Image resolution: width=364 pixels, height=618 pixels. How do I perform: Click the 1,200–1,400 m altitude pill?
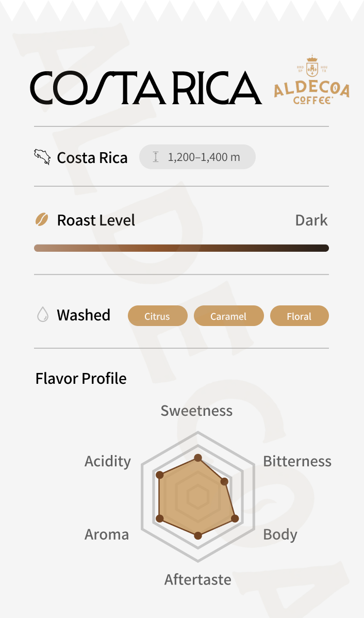pyautogui.click(x=197, y=157)
